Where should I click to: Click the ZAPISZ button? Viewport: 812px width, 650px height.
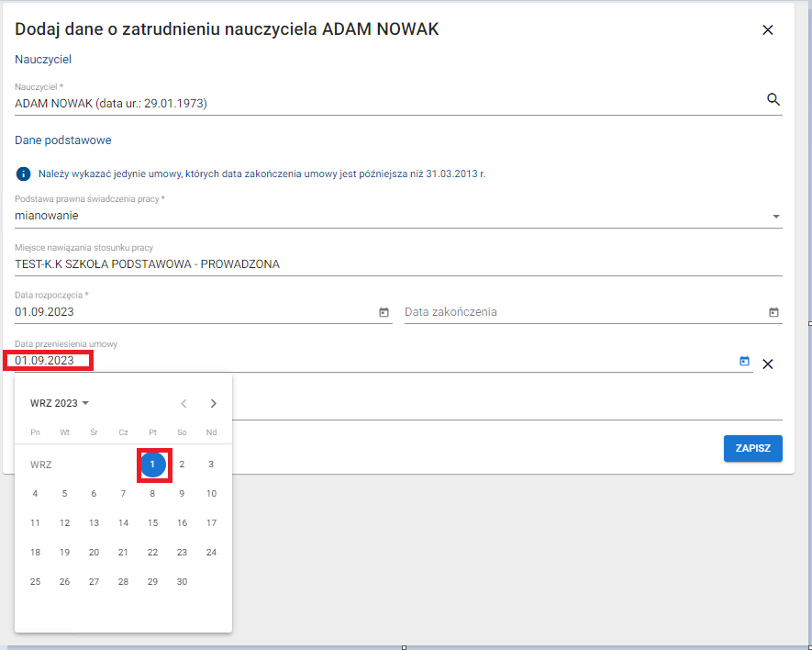tap(752, 448)
